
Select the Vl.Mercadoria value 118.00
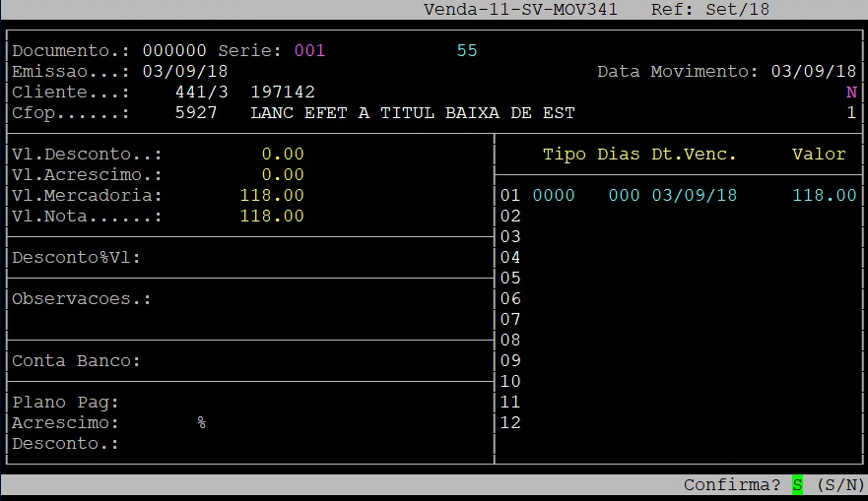click(272, 196)
